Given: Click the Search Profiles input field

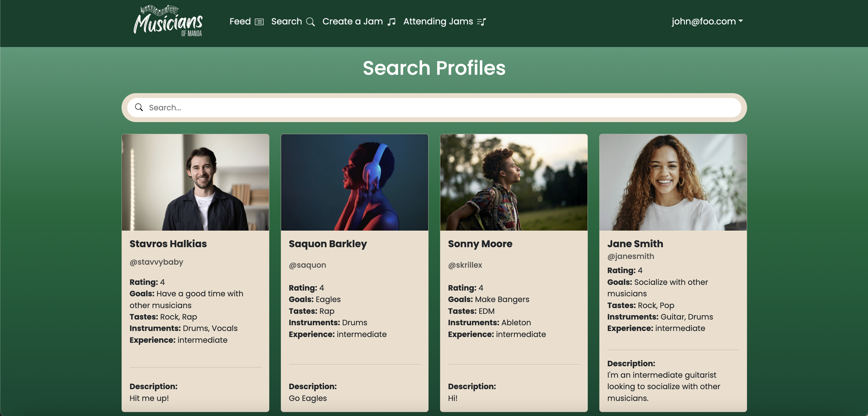Looking at the screenshot, I should pyautogui.click(x=434, y=107).
